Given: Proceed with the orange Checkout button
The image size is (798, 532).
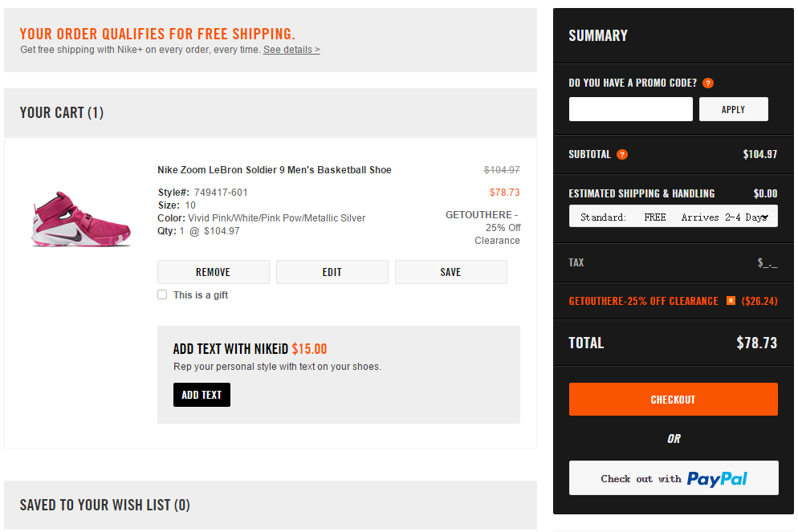Looking at the screenshot, I should [673, 400].
